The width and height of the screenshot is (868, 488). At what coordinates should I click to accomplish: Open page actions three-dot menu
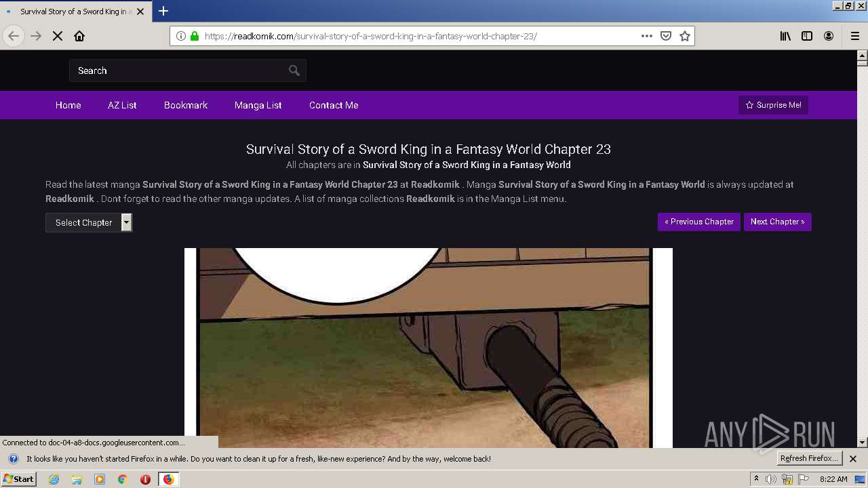tap(646, 36)
